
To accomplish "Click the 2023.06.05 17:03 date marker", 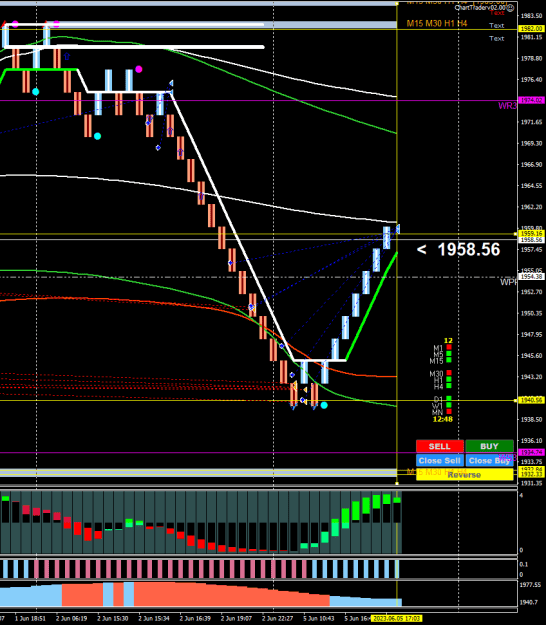I will (x=396, y=618).
